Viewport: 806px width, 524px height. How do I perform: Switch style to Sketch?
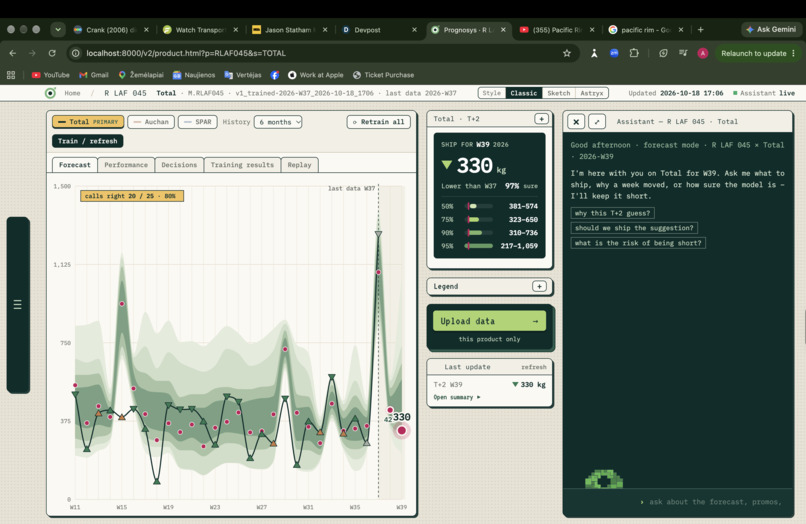558,93
